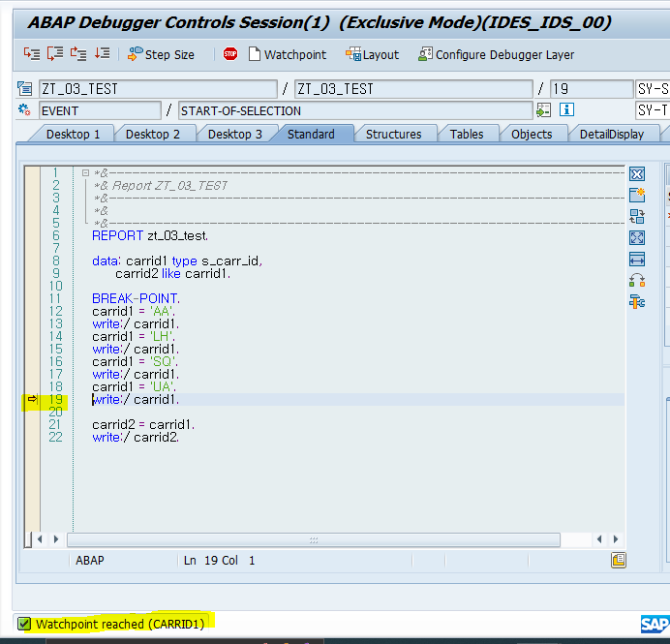670x644 pixels.
Task: Click the red Stop breakpoint icon
Action: [230, 54]
